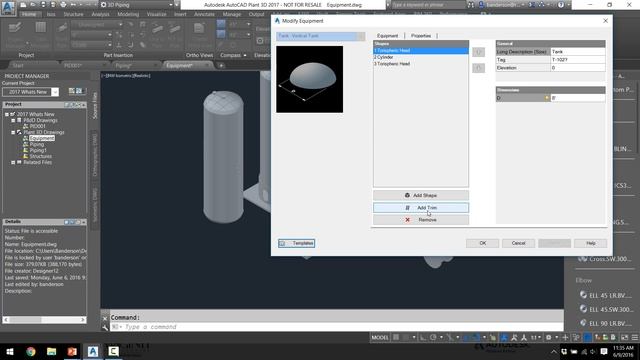Move shape up with arrow button
This screenshot has width=640, height=360.
coord(478,52)
